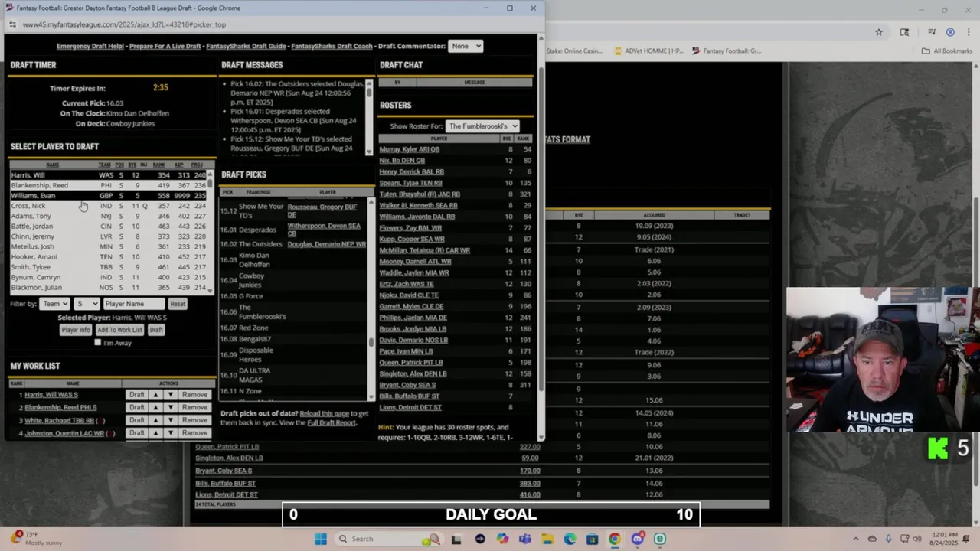The height and width of the screenshot is (551, 980).
Task: Open the Google Lens search icon in toolbar
Action: coord(904,32)
